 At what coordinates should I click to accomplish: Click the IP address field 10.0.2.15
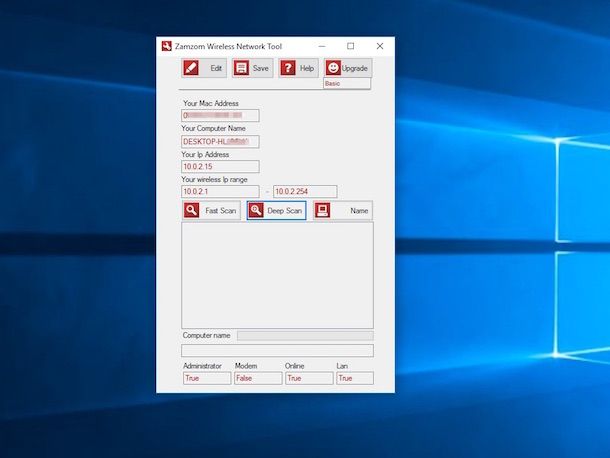(x=220, y=167)
